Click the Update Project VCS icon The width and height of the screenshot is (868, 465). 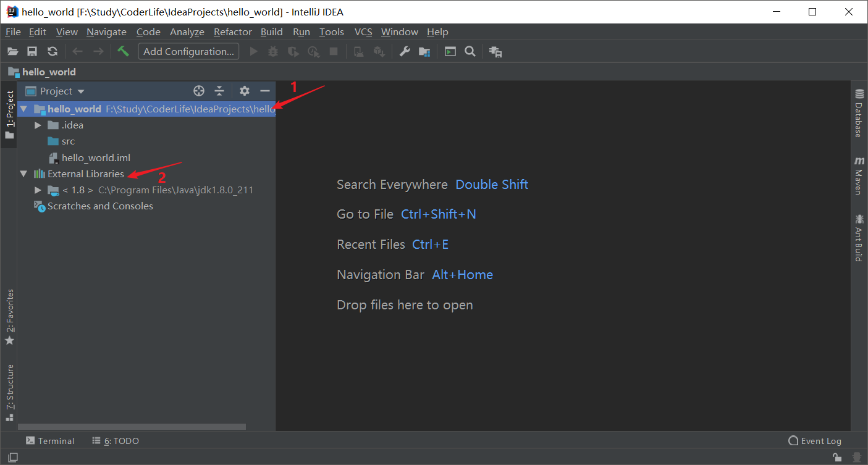[x=358, y=52]
